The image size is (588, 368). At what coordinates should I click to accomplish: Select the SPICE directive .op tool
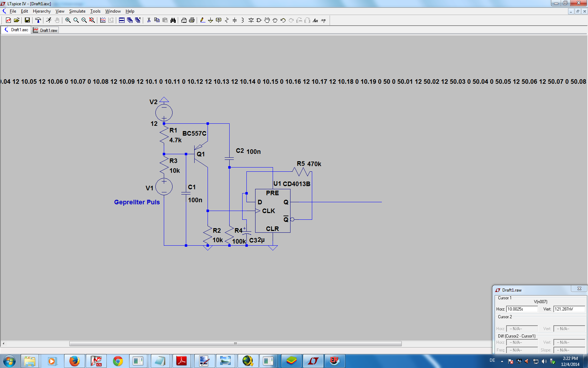[x=323, y=20]
